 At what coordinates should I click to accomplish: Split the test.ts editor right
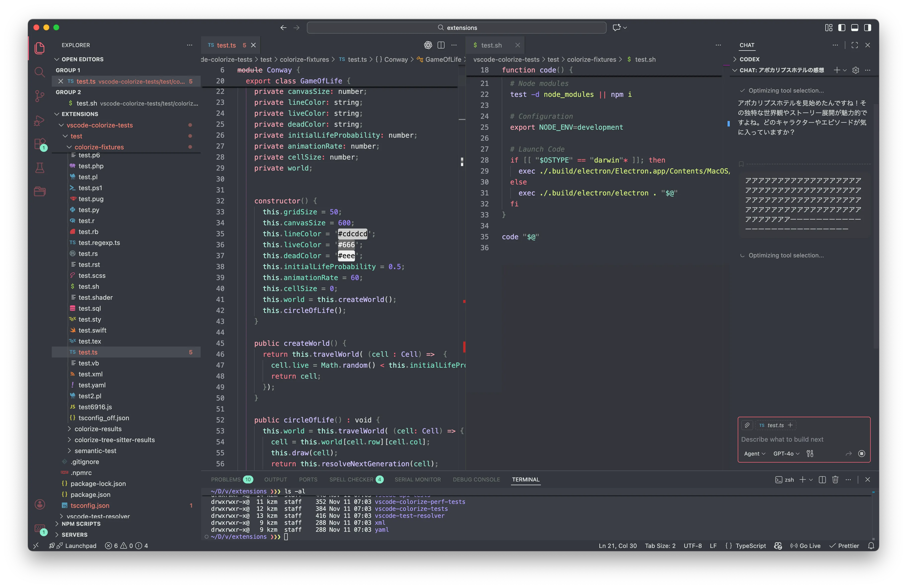click(441, 45)
